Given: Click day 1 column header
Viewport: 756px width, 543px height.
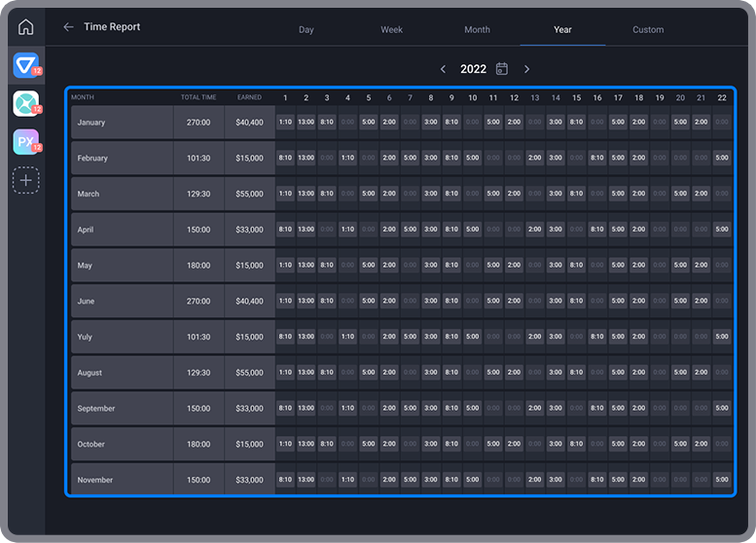Looking at the screenshot, I should click(285, 98).
